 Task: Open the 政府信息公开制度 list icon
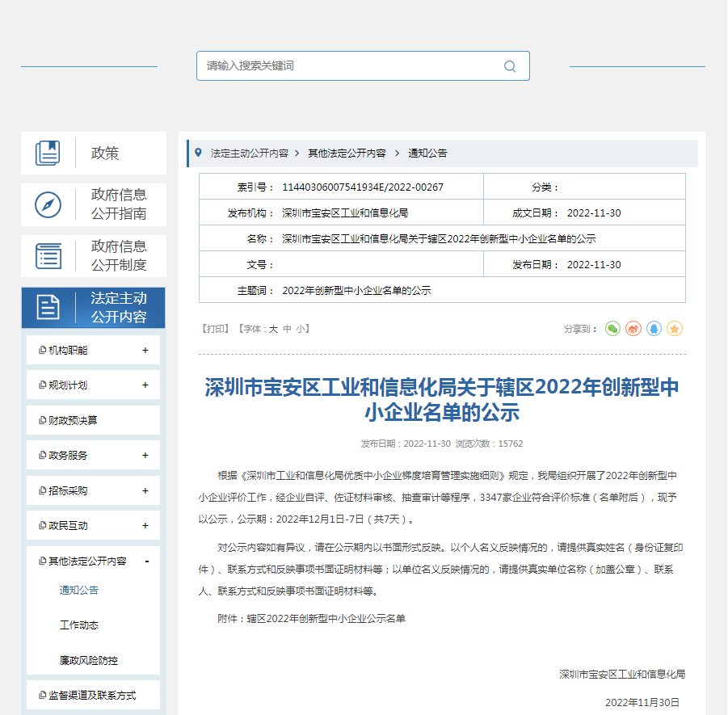pos(48,256)
